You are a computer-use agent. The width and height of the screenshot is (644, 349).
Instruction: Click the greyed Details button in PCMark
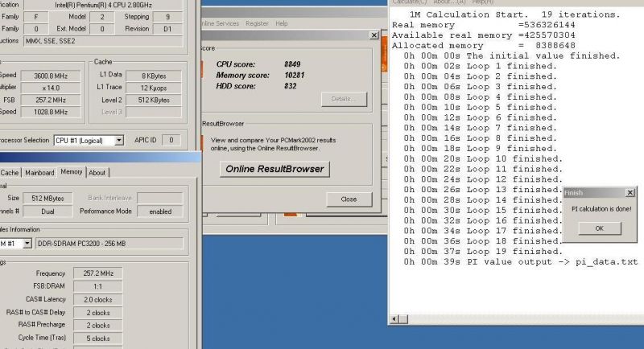344,99
